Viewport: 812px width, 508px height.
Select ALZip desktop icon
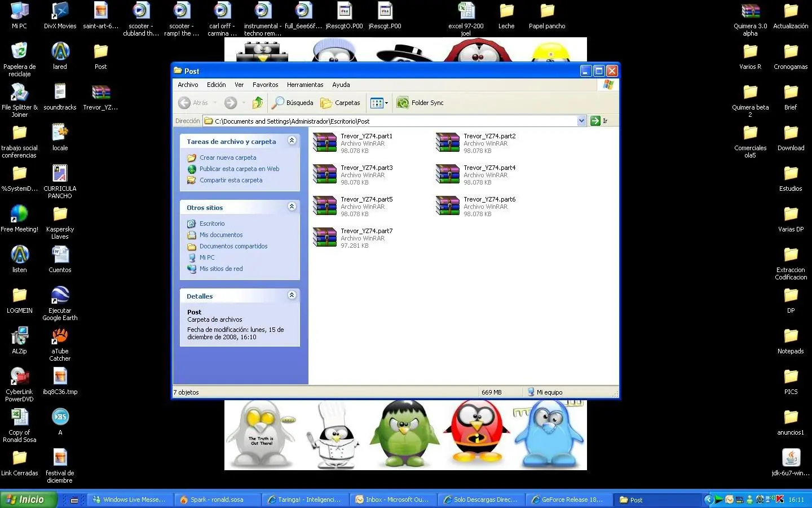20,340
